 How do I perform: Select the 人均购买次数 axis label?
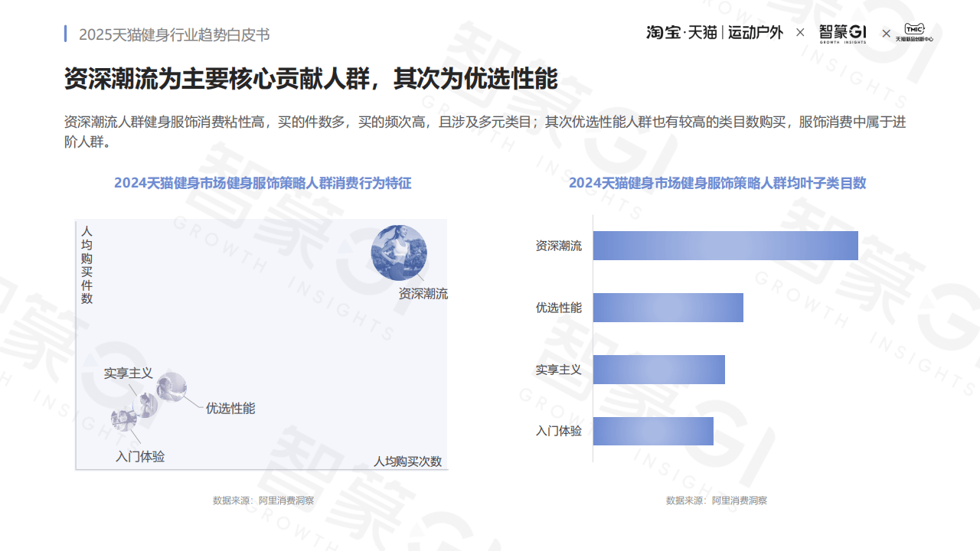[x=408, y=460]
